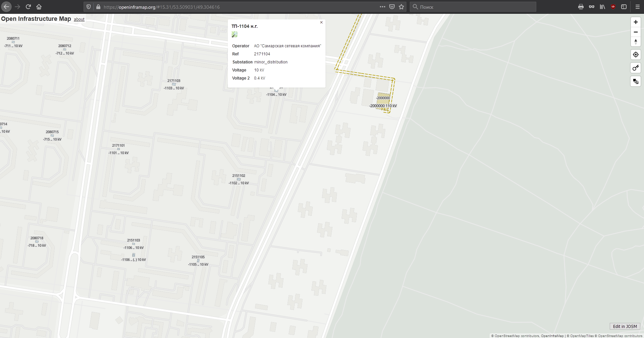This screenshot has height=338, width=644.
Task: Zoom in on the map
Action: pyautogui.click(x=635, y=22)
